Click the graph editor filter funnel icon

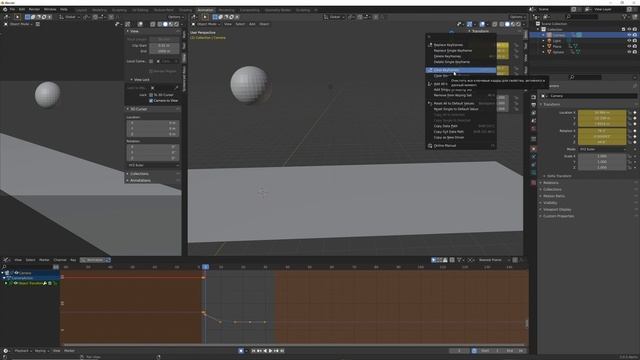point(459,260)
